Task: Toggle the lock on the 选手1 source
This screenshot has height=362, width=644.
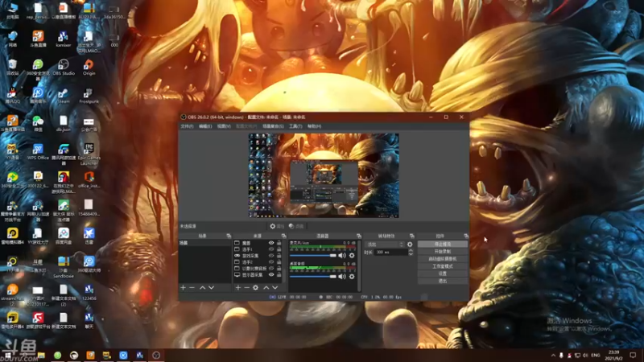Action: pos(279,249)
